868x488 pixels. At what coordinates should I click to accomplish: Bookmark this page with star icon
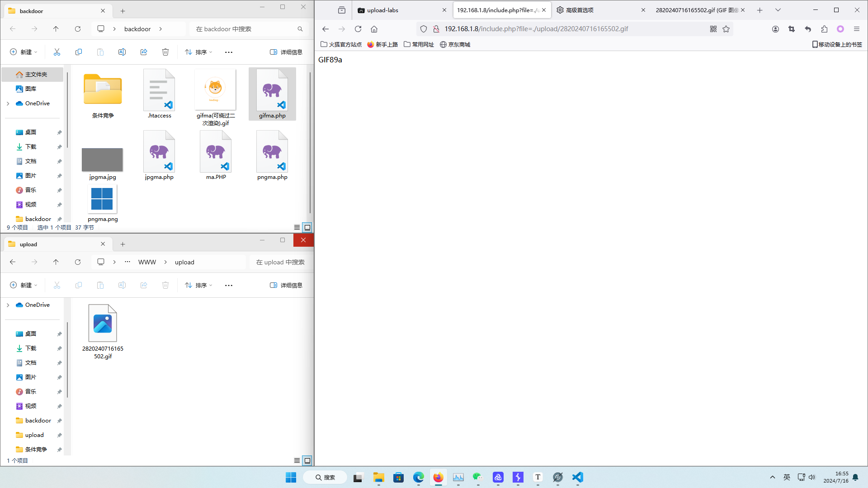tap(726, 29)
